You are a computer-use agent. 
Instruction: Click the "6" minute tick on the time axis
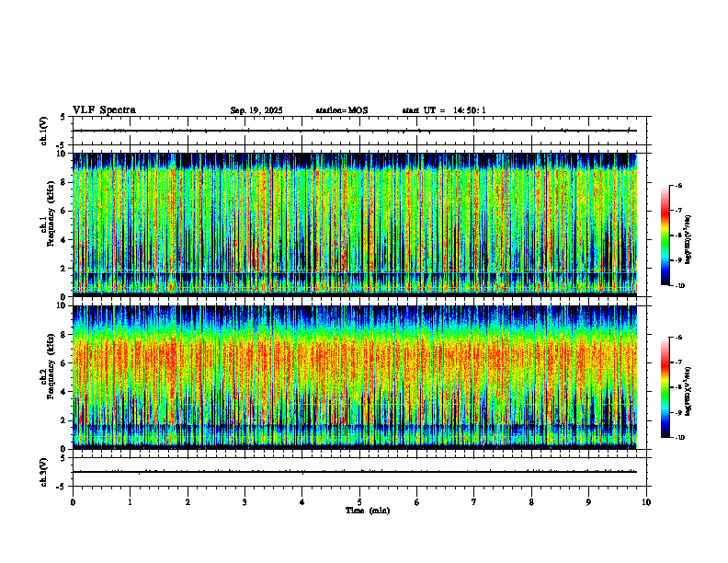417,502
